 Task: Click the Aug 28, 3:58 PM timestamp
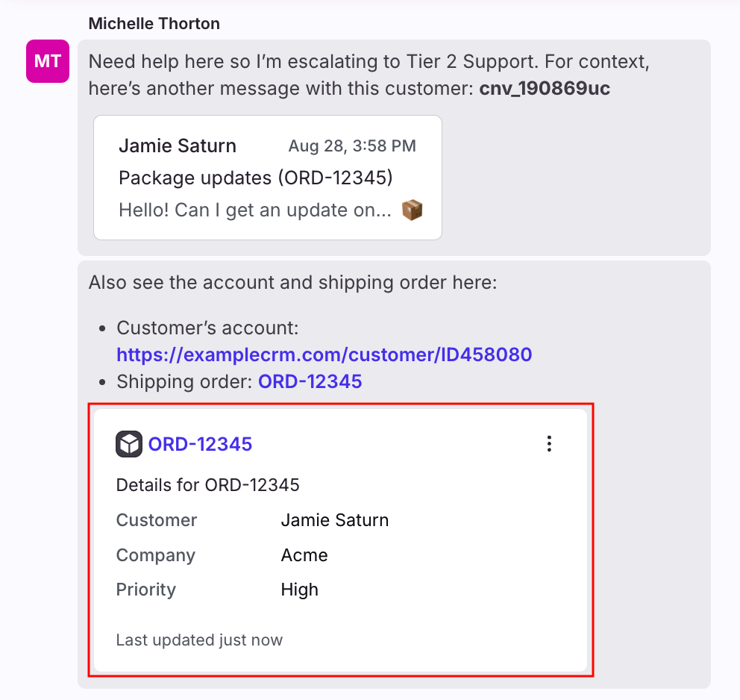352,146
